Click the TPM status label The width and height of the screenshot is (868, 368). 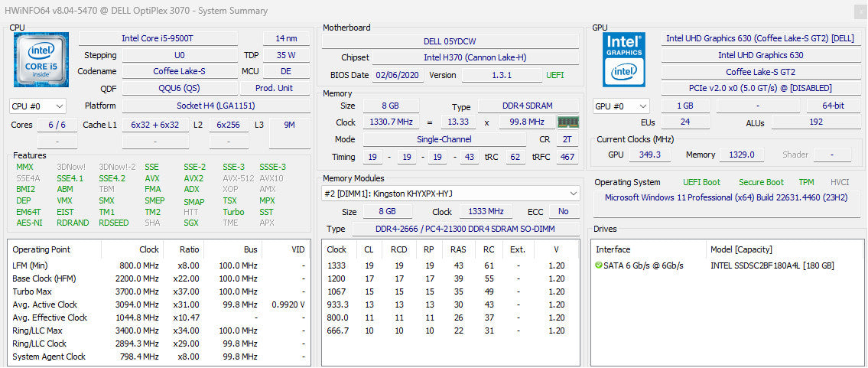coord(806,182)
